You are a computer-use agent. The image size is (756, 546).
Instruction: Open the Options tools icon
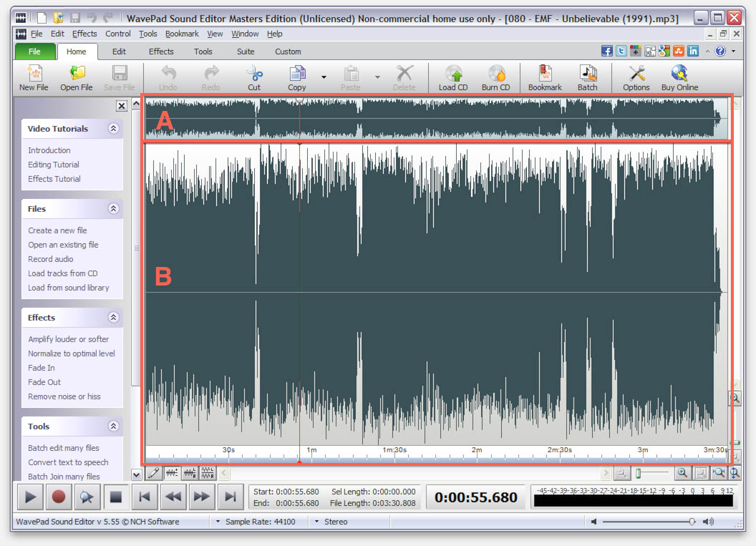click(636, 77)
